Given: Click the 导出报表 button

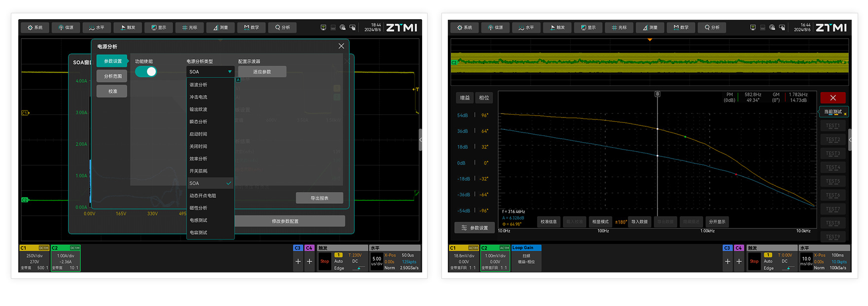Looking at the screenshot, I should point(319,198).
